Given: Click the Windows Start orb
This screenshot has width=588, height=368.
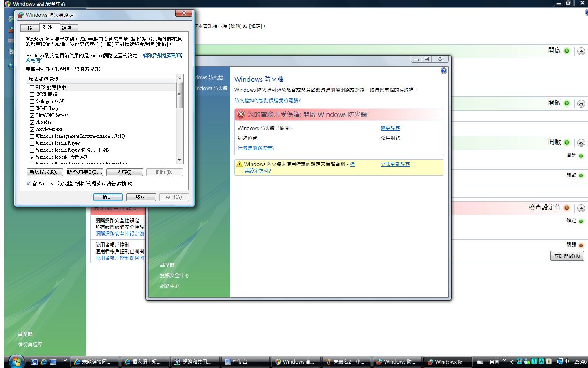Looking at the screenshot, I should [16, 361].
